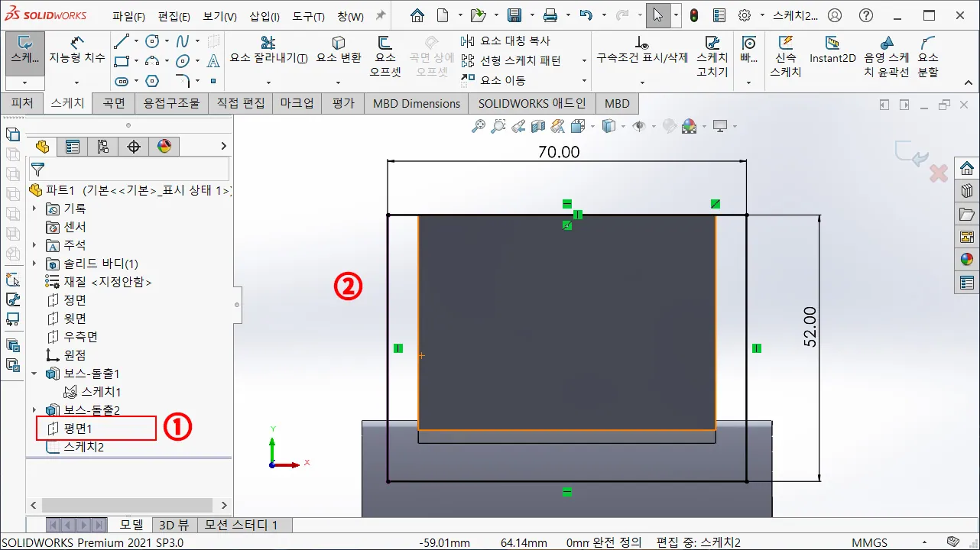Open the 파일(F) menu
This screenshot has width=980, height=550.
pos(128,16)
